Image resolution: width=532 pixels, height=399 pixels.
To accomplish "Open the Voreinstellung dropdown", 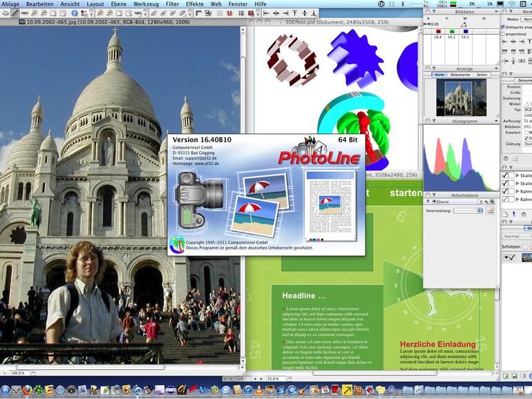I will pyautogui.click(x=468, y=211).
